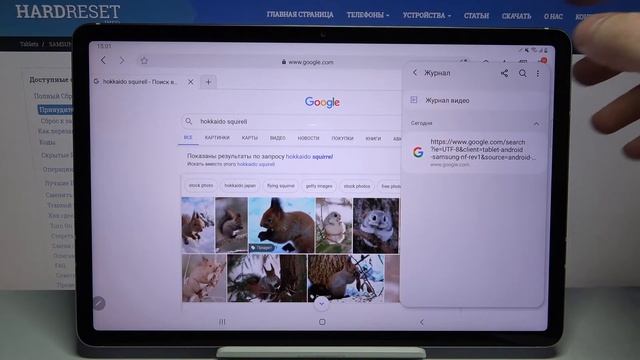Open Tablets breadcrumb link
This screenshot has height=360, width=640.
(x=29, y=44)
